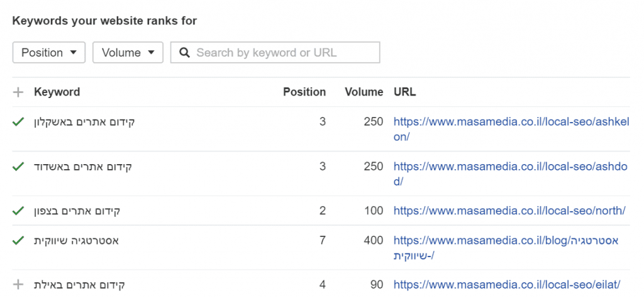Toggle checkmark for קידום אתרים באשדוד row
The height and width of the screenshot is (298, 644).
(18, 167)
